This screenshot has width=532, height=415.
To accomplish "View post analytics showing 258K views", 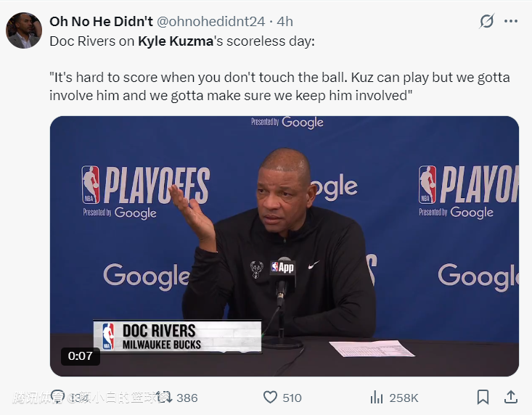I will [377, 397].
